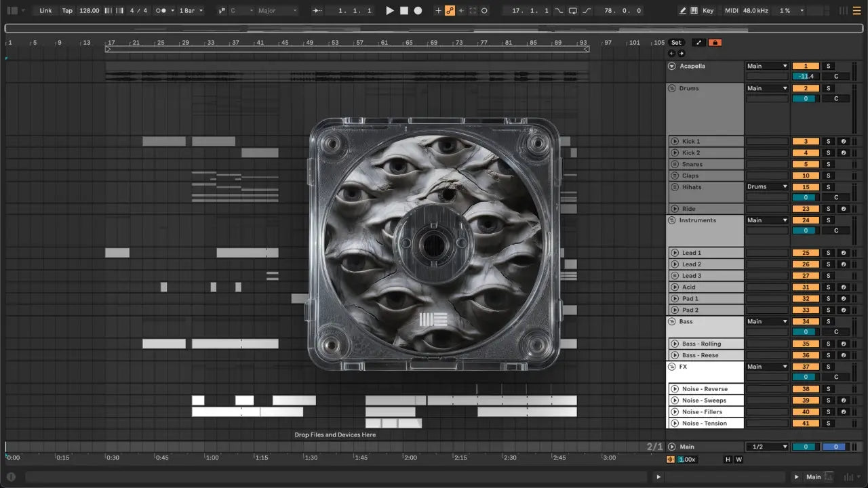
Task: Click the time signature 4 / 4 field
Action: pyautogui.click(x=138, y=11)
